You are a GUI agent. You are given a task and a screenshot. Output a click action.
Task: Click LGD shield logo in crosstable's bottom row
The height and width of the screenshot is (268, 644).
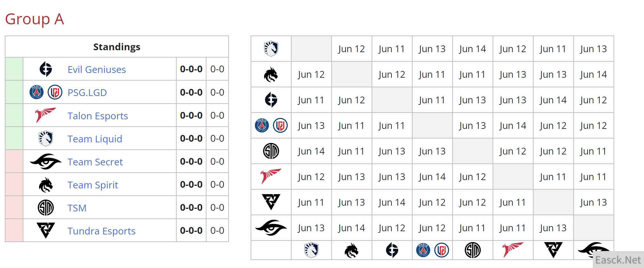[x=441, y=250]
